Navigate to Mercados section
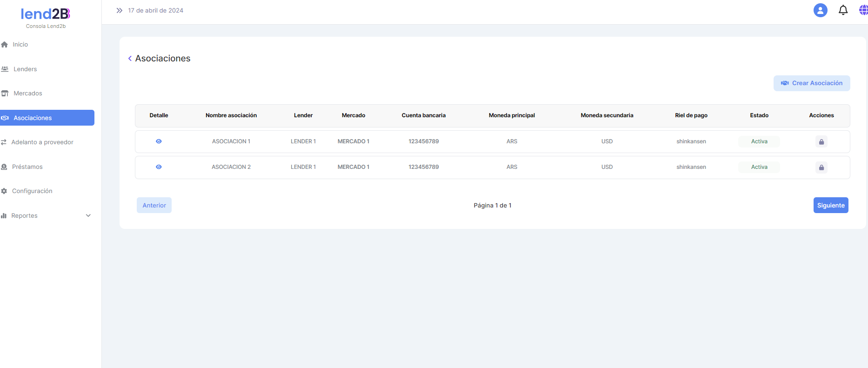The height and width of the screenshot is (368, 868). [x=27, y=94]
